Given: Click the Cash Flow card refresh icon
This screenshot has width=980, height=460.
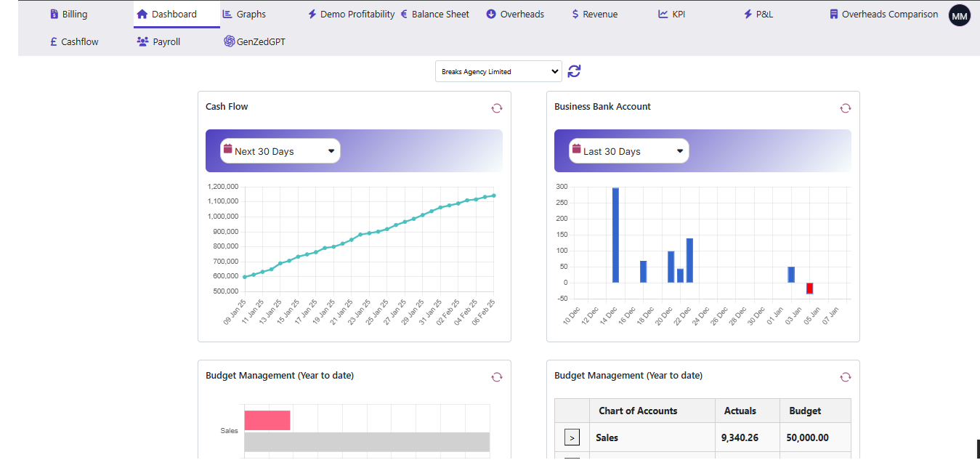Looking at the screenshot, I should 496,108.
